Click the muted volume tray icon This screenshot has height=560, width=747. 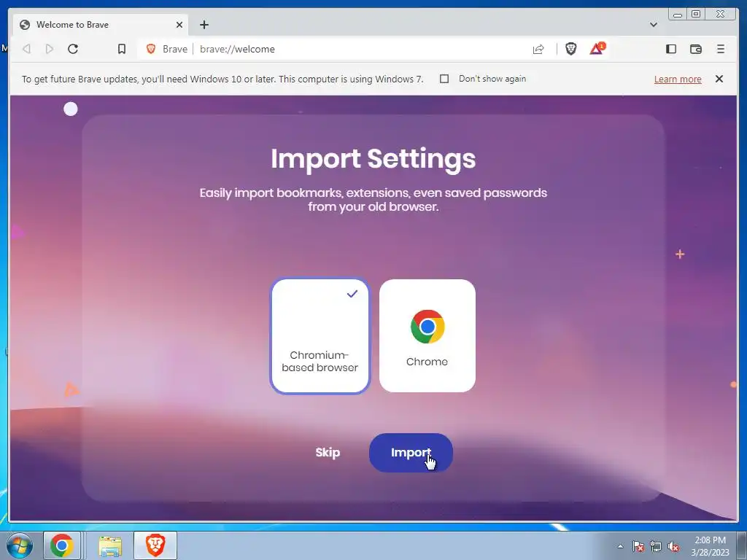coord(673,547)
